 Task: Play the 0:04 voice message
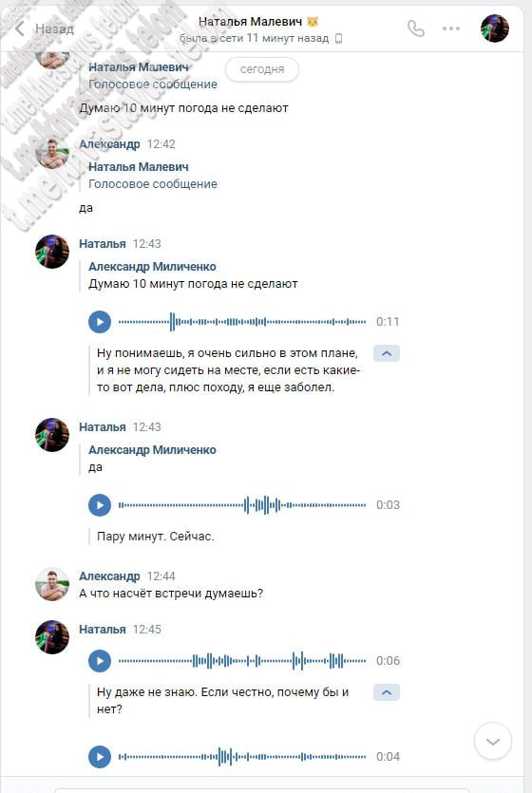click(x=100, y=757)
